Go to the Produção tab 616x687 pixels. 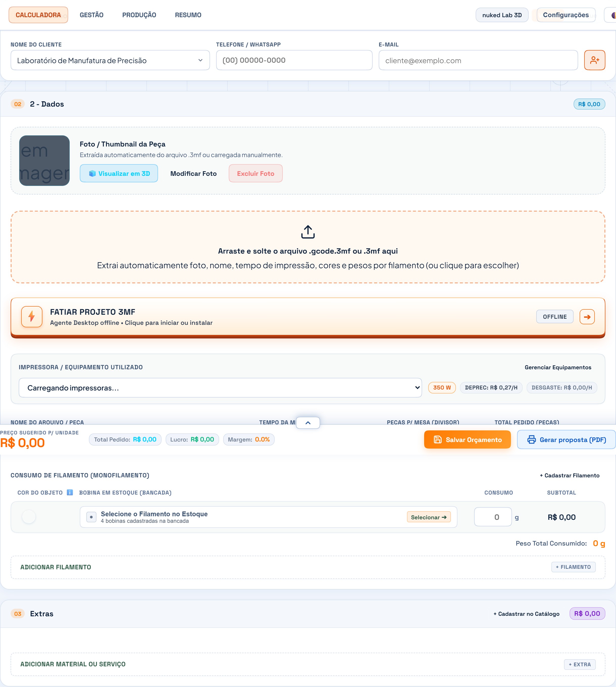139,15
